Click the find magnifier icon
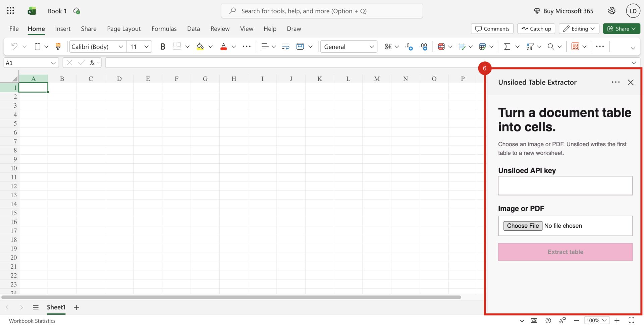Image resolution: width=644 pixels, height=325 pixels. coord(551,47)
